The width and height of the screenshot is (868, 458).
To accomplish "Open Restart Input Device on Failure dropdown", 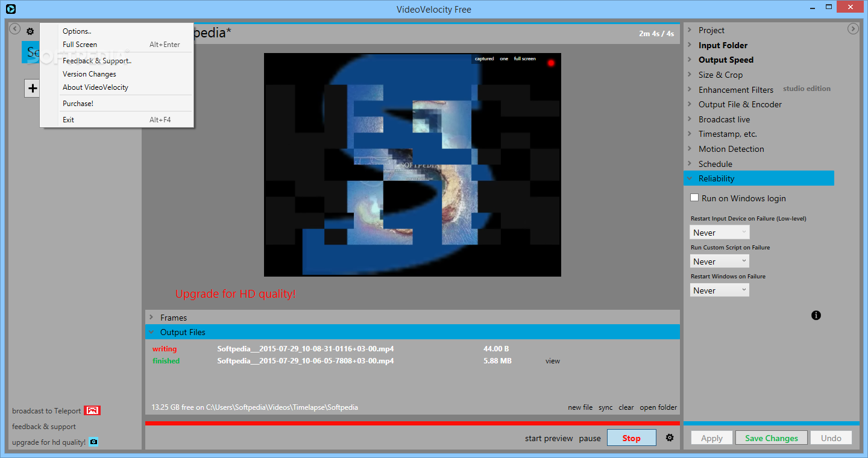I will [x=720, y=233].
